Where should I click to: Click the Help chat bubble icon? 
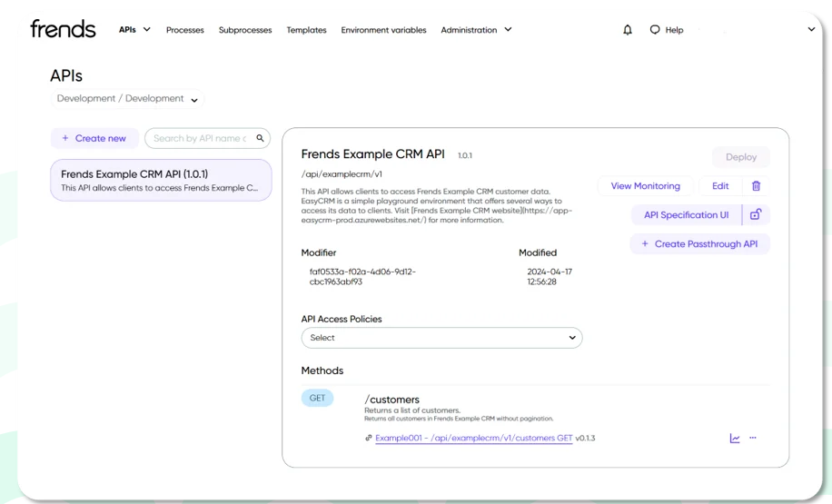tap(655, 30)
